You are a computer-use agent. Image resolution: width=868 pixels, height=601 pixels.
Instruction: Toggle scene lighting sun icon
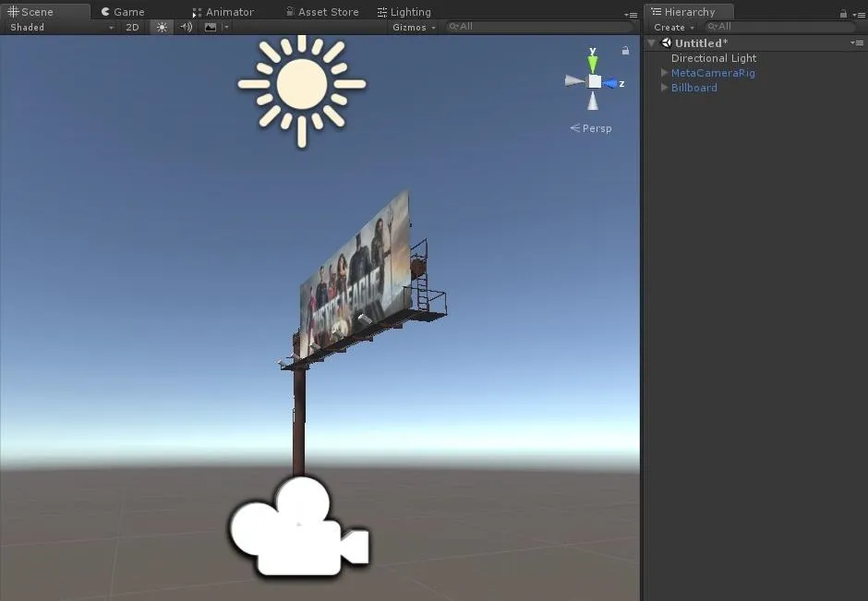click(x=162, y=27)
